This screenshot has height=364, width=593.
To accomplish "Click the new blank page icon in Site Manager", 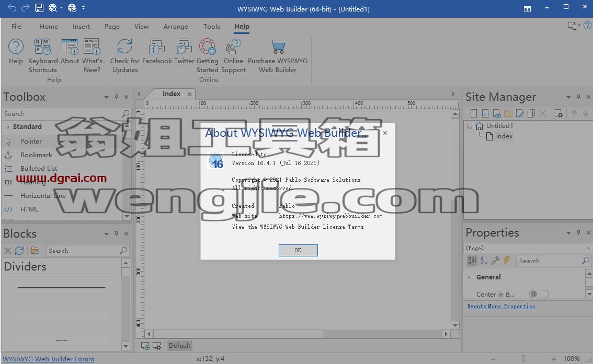I will pyautogui.click(x=473, y=113).
